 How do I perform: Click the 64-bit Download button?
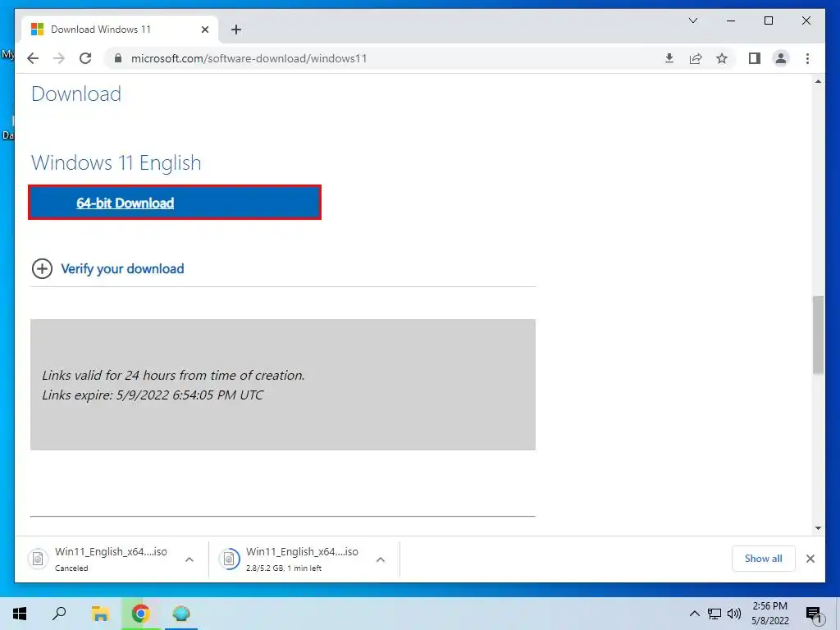click(175, 203)
